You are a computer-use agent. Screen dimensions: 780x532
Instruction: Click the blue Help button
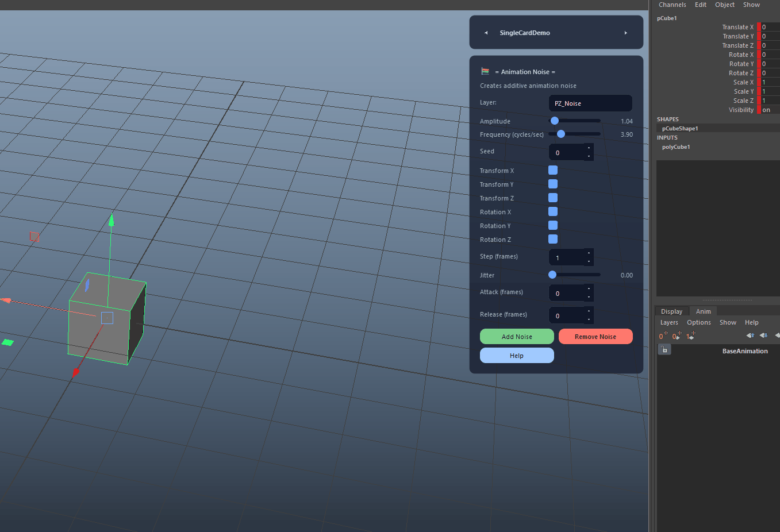tap(517, 356)
